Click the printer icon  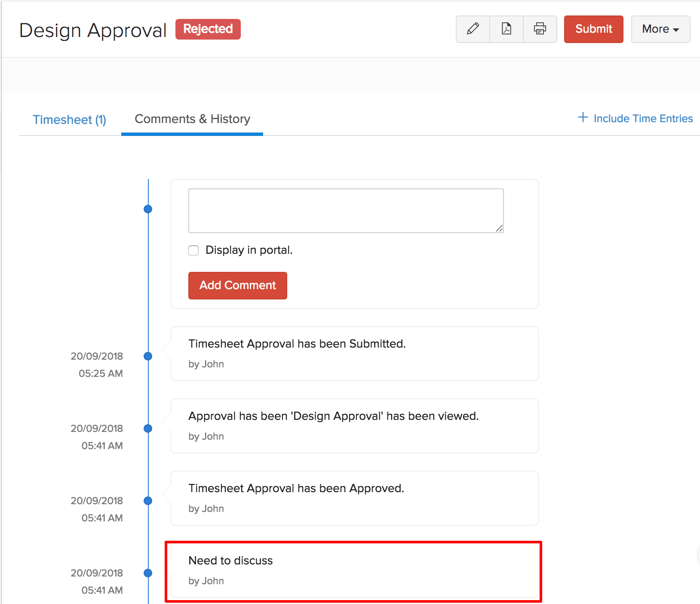click(540, 29)
